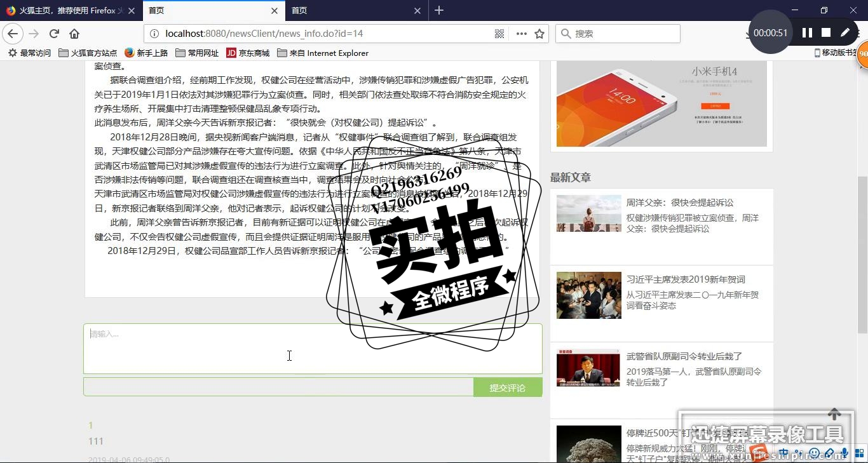Click the 周洋父亲 article thumbnail
Screen dimensions: 868x463
click(x=588, y=213)
